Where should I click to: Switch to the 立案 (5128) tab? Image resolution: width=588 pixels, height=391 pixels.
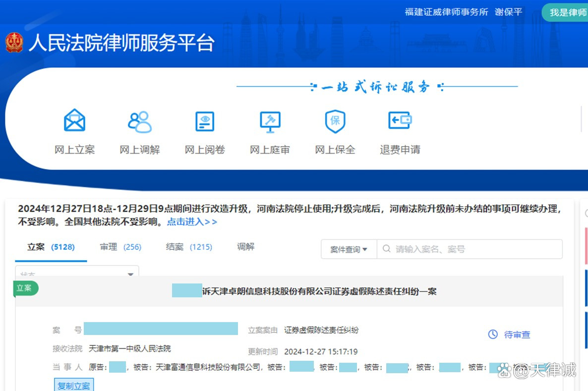point(51,247)
